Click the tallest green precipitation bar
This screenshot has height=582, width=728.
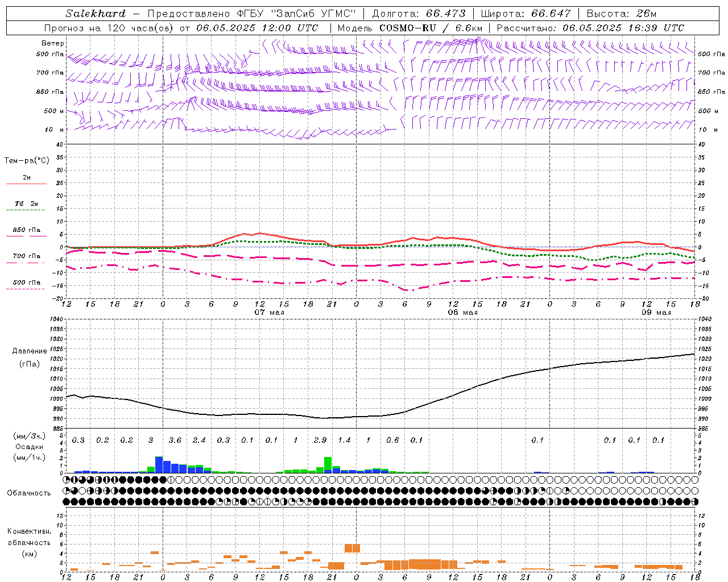point(328,464)
